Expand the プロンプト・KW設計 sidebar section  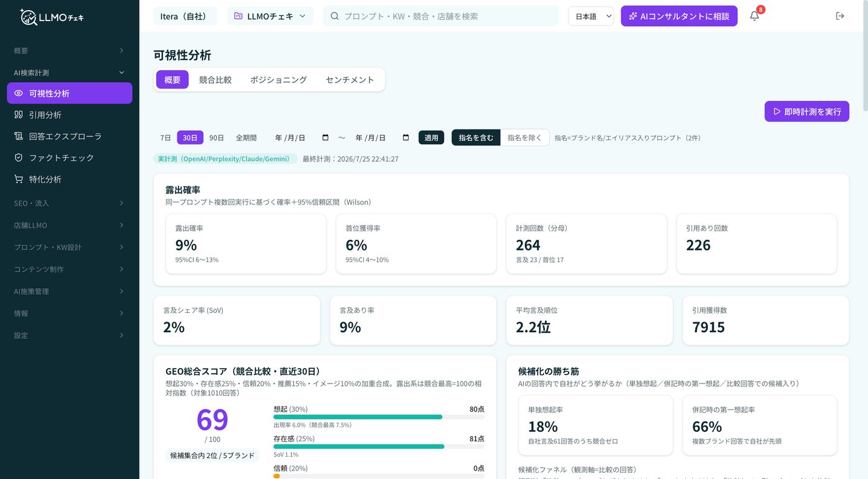[x=69, y=247]
